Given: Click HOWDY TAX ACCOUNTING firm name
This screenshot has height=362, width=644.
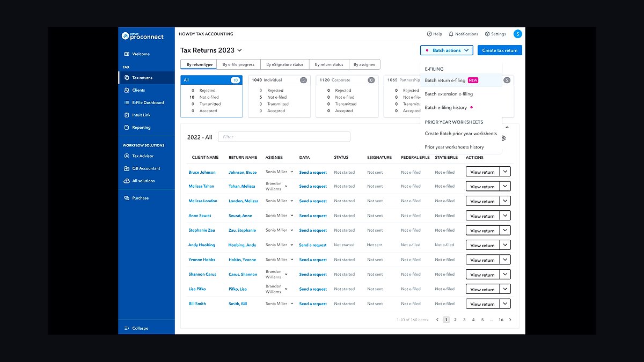Looking at the screenshot, I should pyautogui.click(x=206, y=34).
